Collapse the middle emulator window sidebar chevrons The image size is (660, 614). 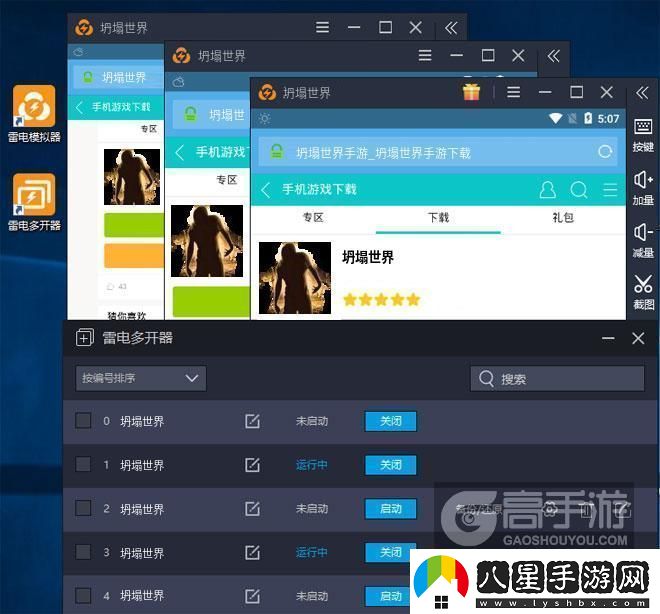[x=553, y=56]
